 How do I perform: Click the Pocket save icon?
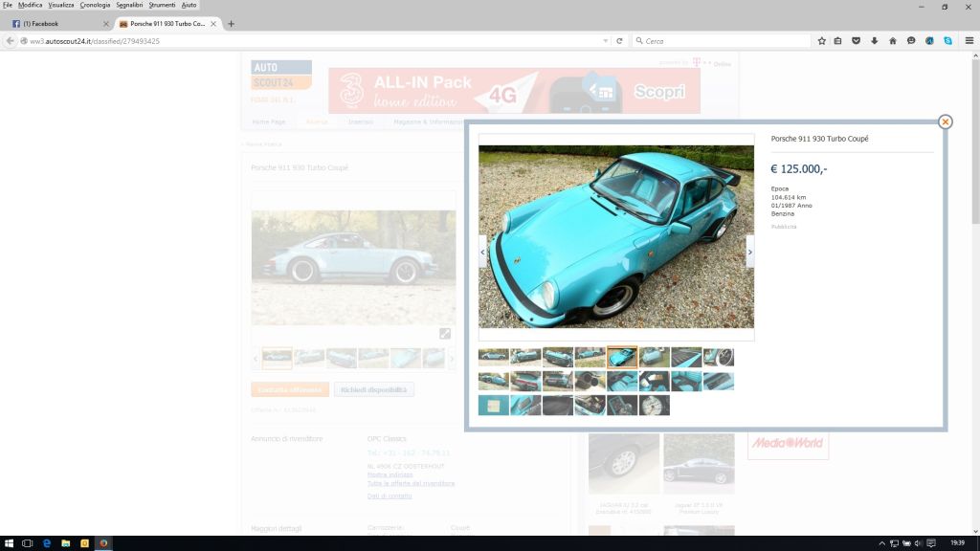[857, 40]
